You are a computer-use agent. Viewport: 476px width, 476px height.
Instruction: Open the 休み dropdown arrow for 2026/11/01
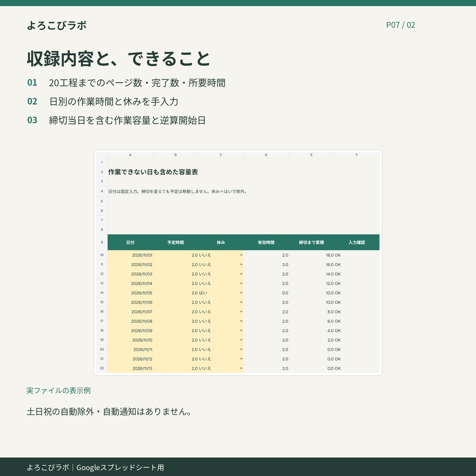[241, 255]
